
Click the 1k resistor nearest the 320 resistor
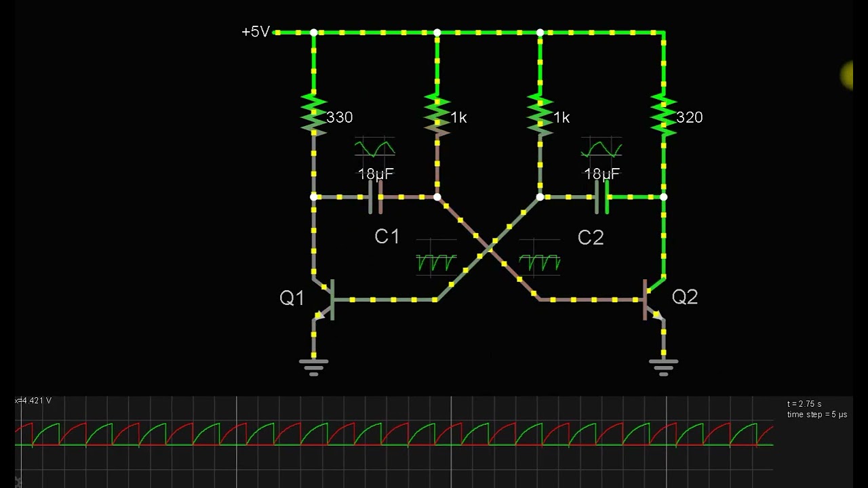(x=540, y=115)
